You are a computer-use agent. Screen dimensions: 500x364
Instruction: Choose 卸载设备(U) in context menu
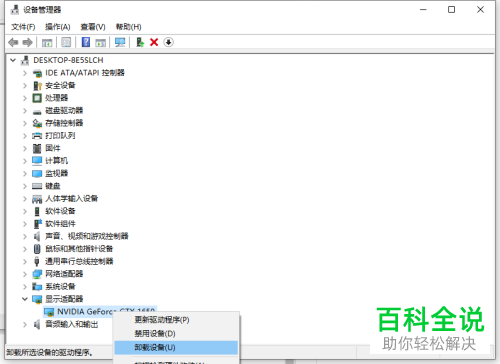click(176, 348)
